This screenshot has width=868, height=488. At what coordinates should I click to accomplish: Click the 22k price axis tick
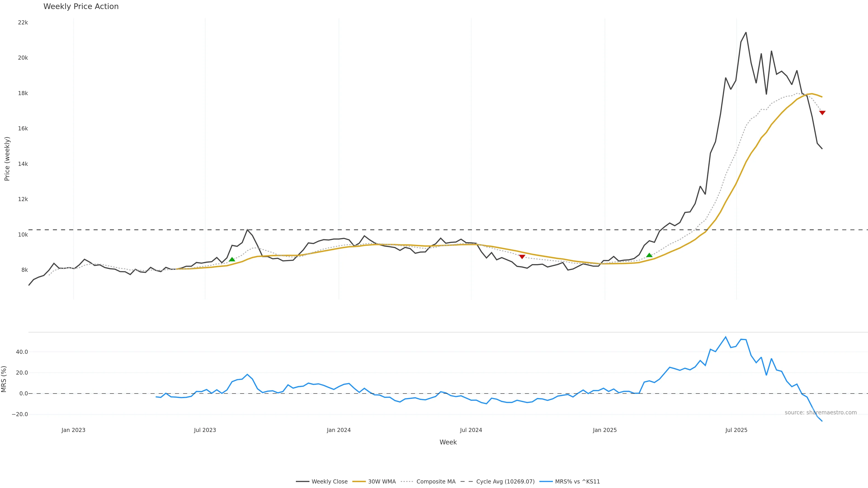(x=23, y=23)
